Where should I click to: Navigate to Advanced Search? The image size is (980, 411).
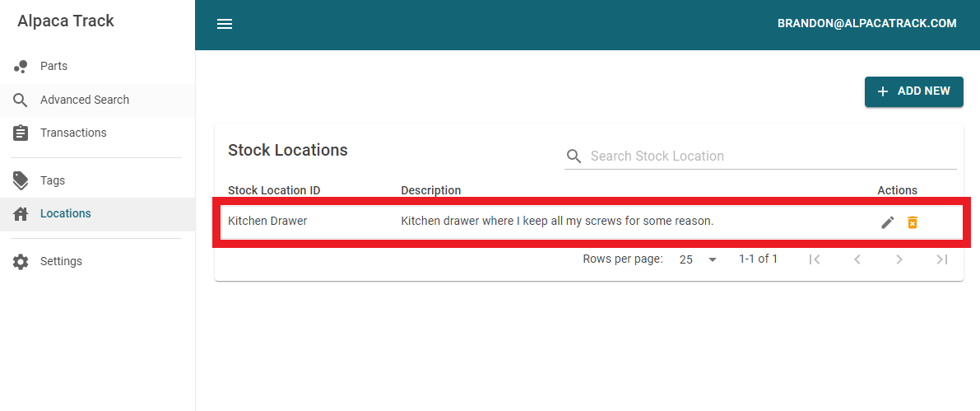point(84,100)
